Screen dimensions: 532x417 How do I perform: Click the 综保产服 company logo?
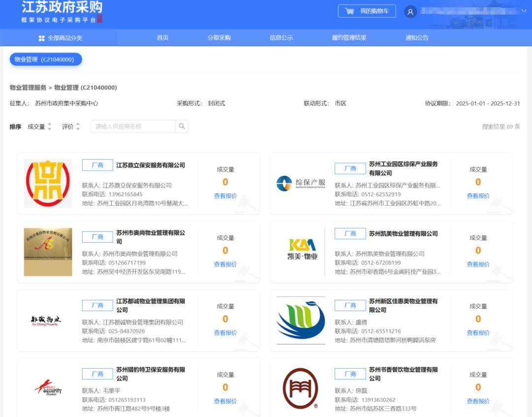pos(301,184)
